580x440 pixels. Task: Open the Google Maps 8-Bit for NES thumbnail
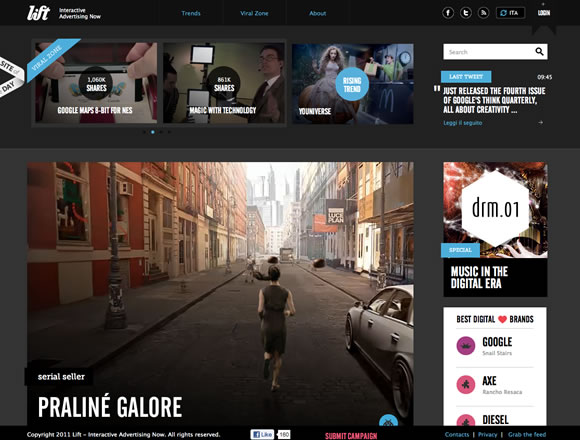[96, 83]
